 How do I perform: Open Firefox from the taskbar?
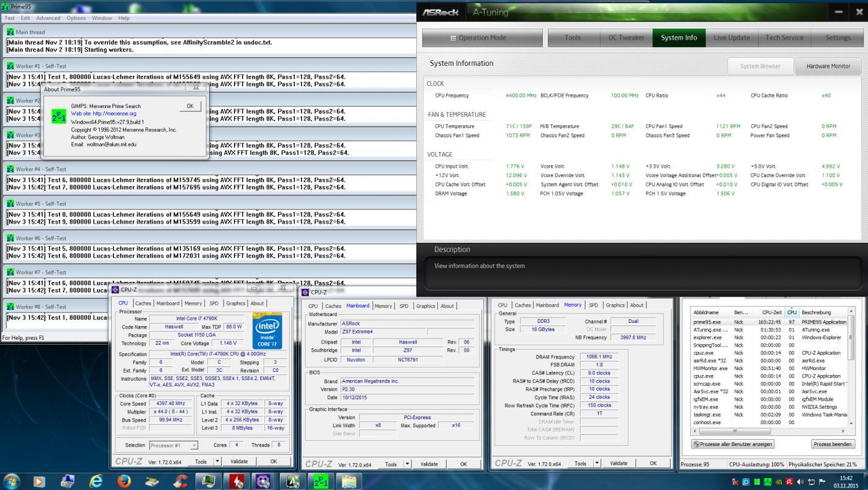click(x=124, y=480)
